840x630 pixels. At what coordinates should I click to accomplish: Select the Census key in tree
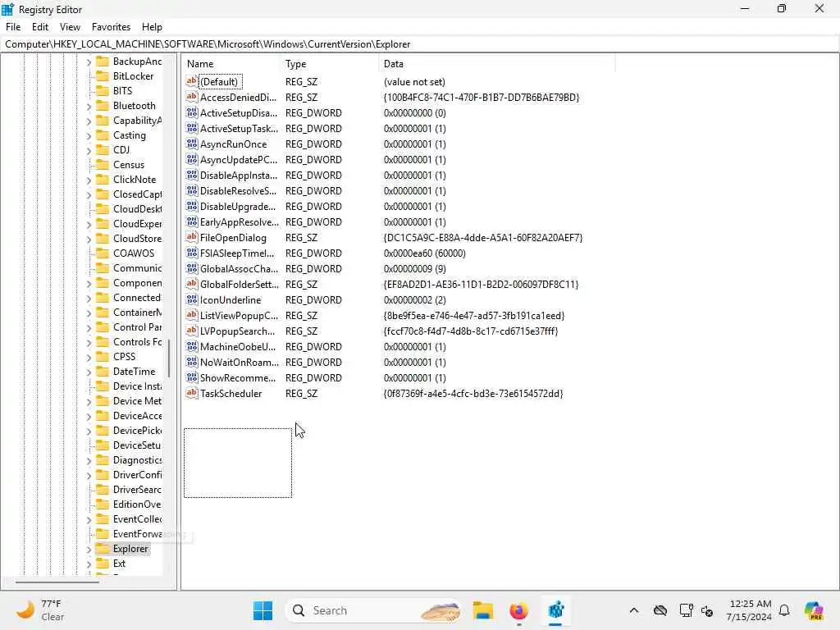(x=129, y=164)
